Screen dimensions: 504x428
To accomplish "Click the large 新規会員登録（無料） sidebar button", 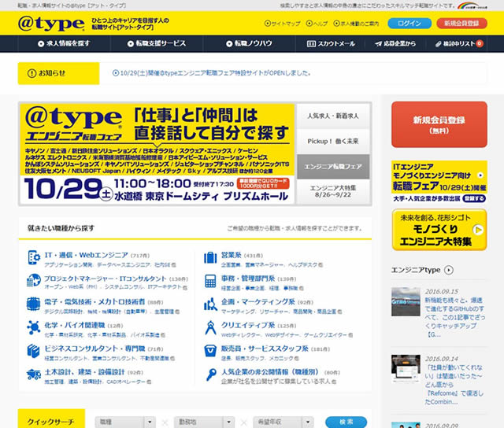I will [x=439, y=124].
